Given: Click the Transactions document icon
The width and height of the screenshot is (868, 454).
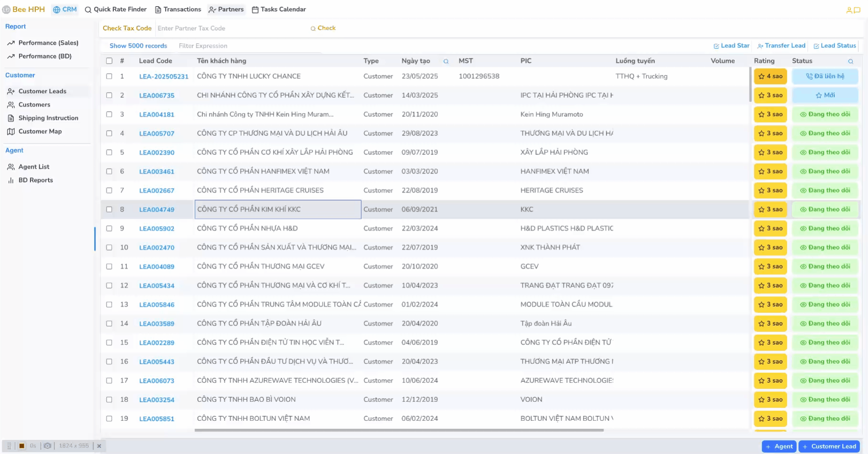Looking at the screenshot, I should [158, 10].
